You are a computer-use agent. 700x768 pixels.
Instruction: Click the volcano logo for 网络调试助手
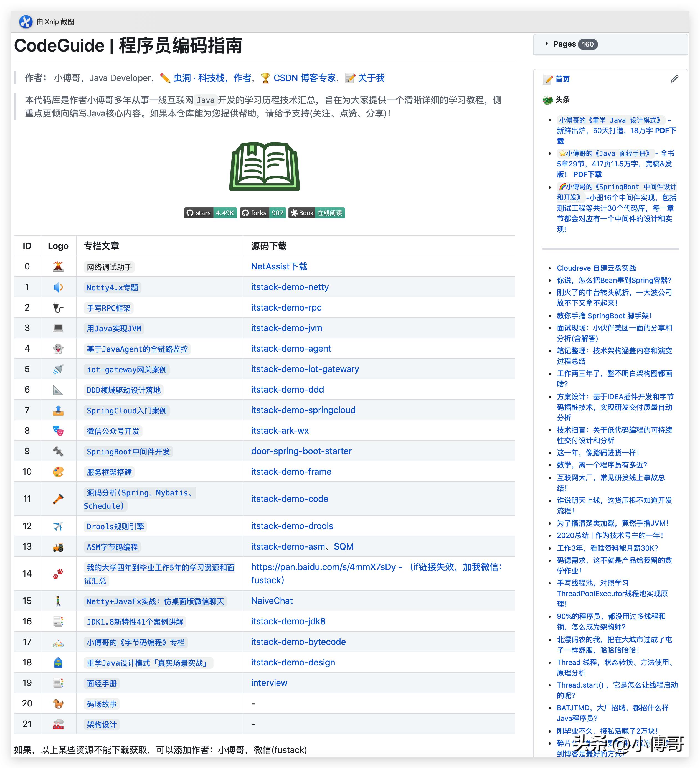58,266
